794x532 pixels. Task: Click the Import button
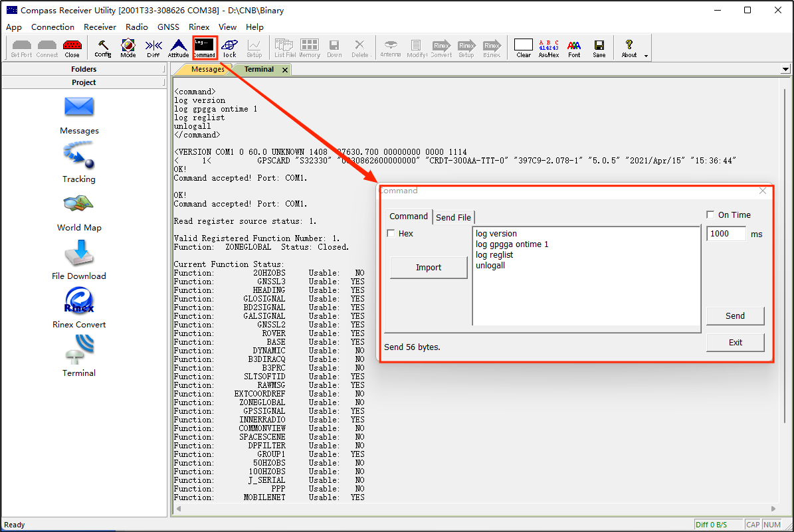pos(429,267)
